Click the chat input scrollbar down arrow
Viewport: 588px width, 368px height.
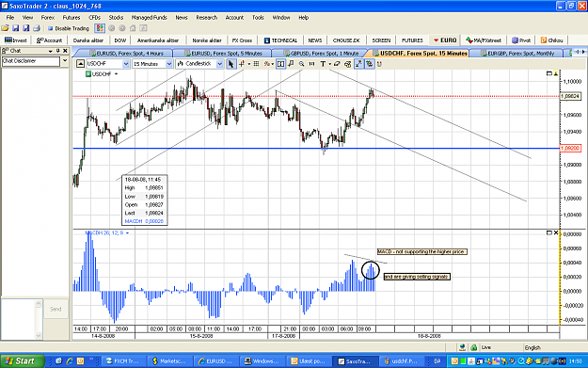[39, 335]
